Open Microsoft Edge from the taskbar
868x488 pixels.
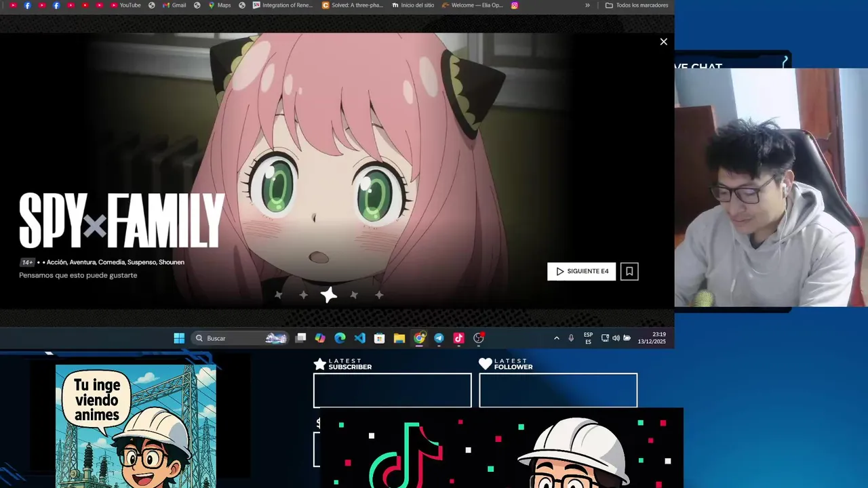340,338
